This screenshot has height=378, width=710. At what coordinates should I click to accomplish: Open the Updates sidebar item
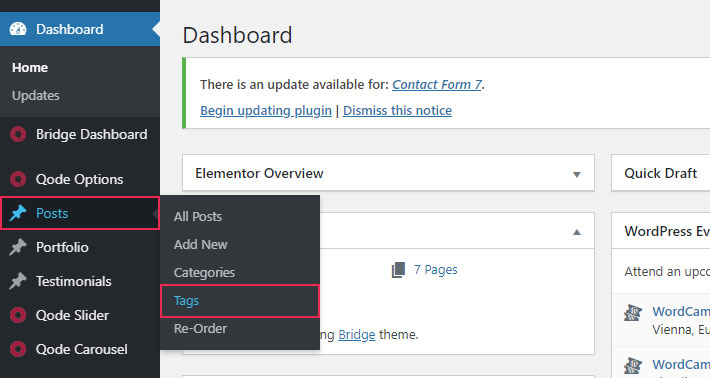[36, 96]
